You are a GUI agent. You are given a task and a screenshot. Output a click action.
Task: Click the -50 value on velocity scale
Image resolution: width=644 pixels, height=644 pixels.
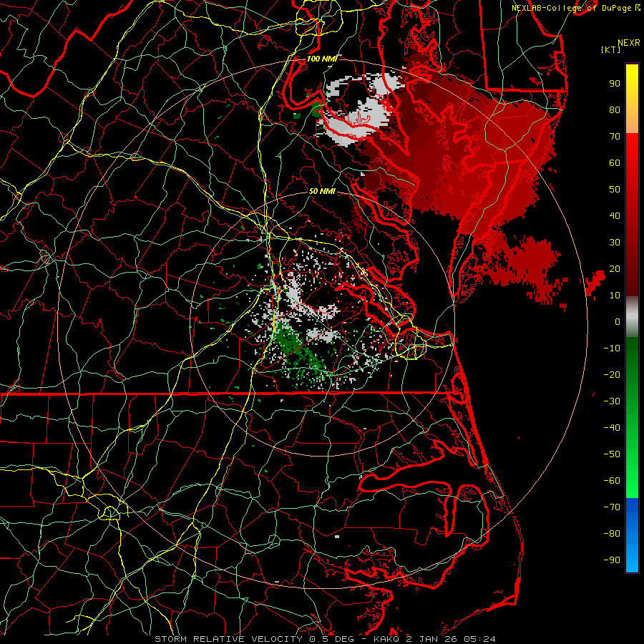coord(612,454)
